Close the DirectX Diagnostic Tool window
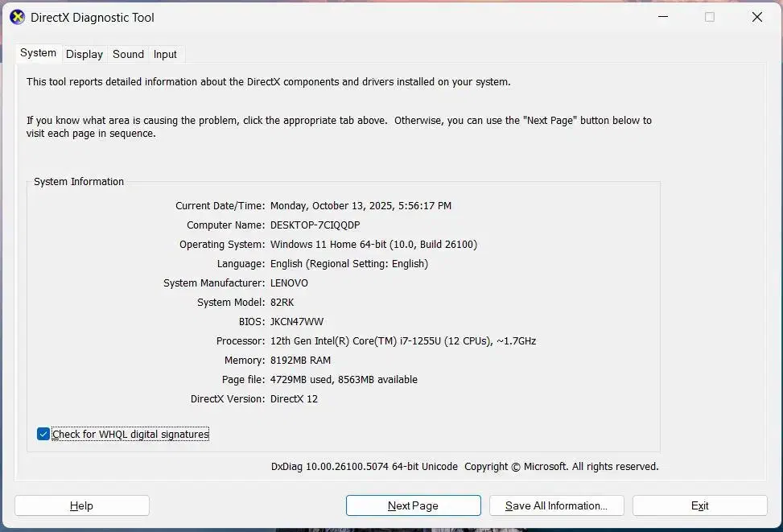783x532 pixels. pos(757,17)
